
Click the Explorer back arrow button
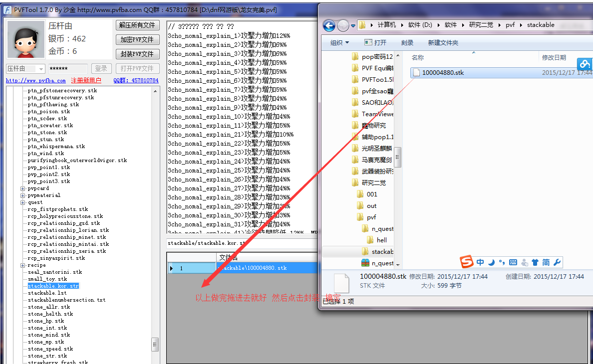pos(329,25)
